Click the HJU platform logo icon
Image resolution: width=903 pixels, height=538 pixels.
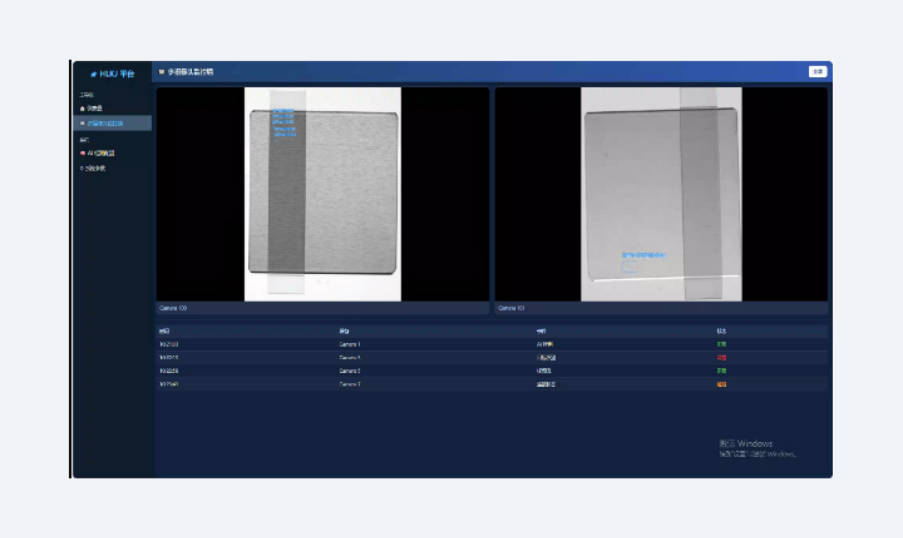(x=94, y=74)
